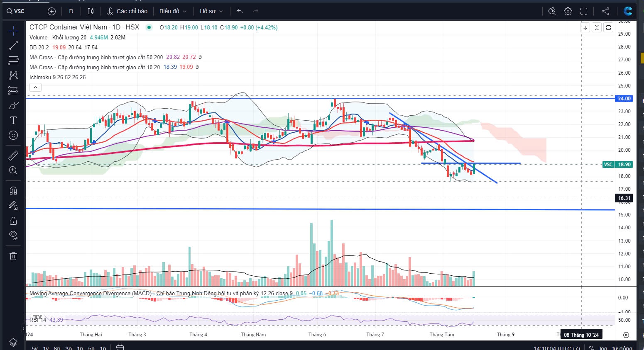Maximize the main chart pane

[608, 28]
